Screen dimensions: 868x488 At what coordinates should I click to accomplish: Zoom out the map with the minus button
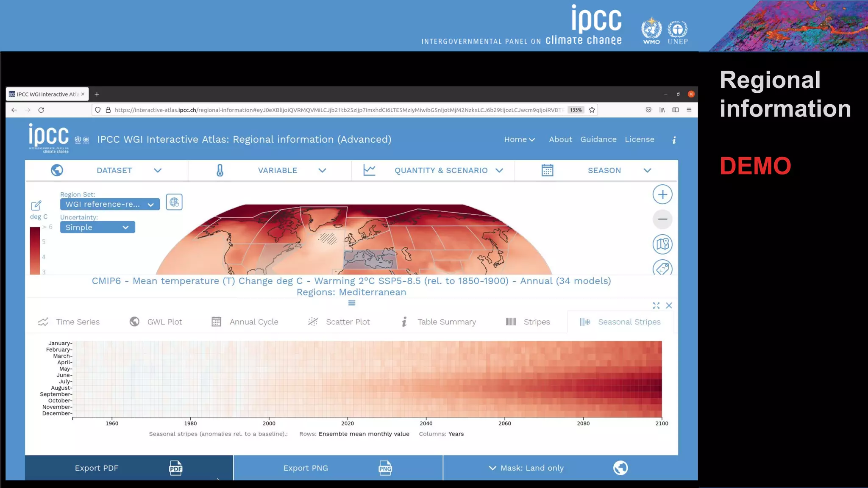click(x=662, y=219)
